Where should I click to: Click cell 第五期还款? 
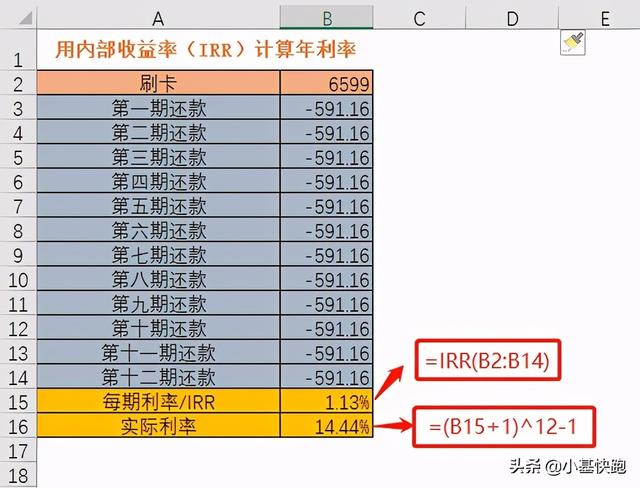pyautogui.click(x=158, y=205)
